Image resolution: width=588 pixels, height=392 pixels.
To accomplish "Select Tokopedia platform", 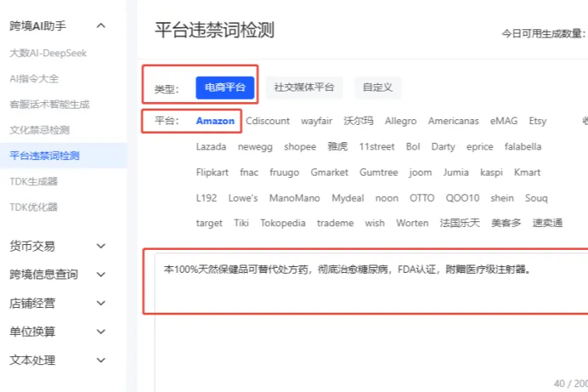I will (283, 223).
